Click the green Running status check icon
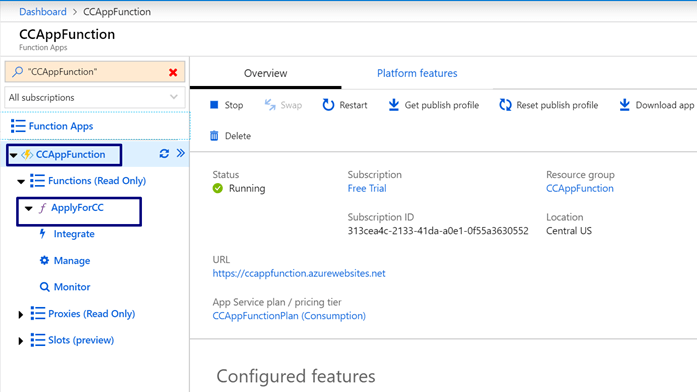 pos(217,188)
